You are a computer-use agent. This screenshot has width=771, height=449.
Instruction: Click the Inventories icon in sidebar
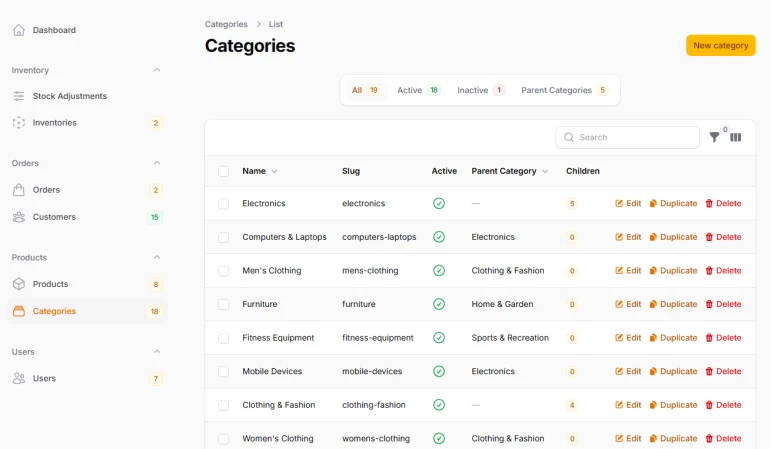tap(19, 123)
